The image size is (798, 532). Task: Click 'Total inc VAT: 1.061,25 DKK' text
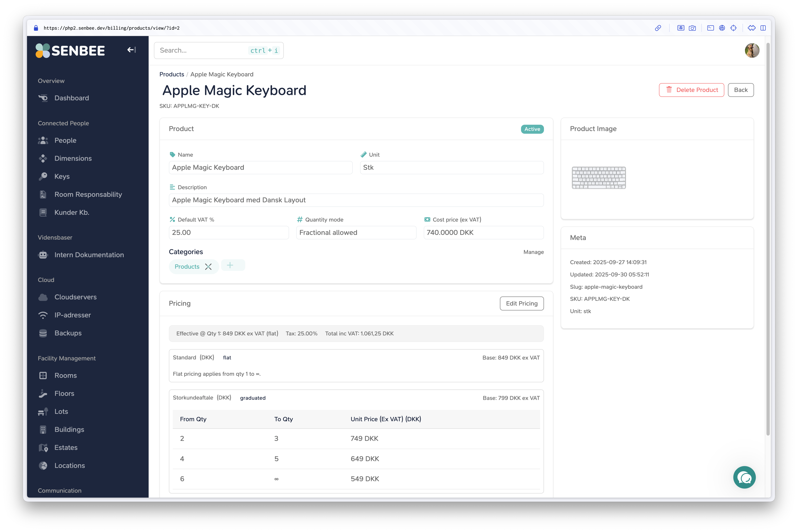[359, 334]
